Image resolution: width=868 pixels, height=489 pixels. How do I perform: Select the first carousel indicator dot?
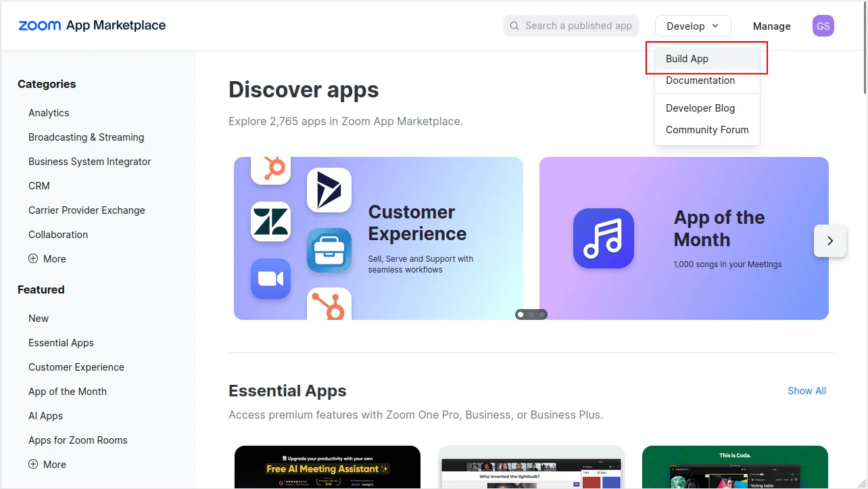[521, 315]
